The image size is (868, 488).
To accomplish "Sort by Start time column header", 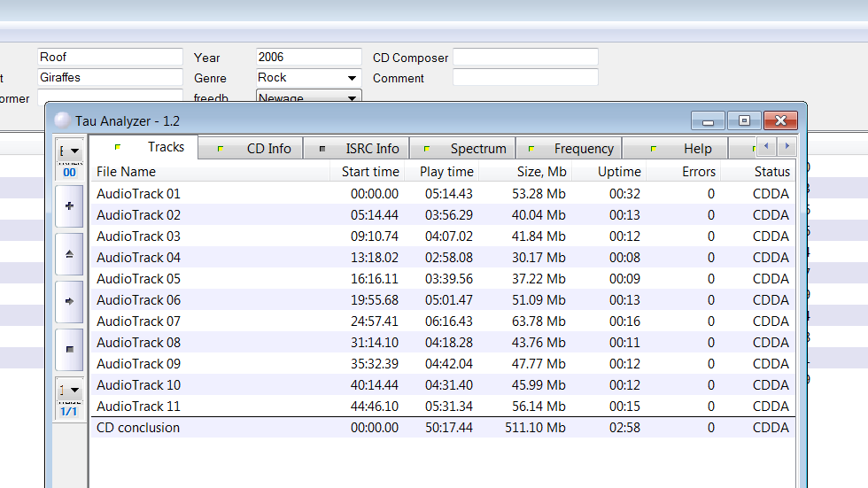I will click(368, 172).
